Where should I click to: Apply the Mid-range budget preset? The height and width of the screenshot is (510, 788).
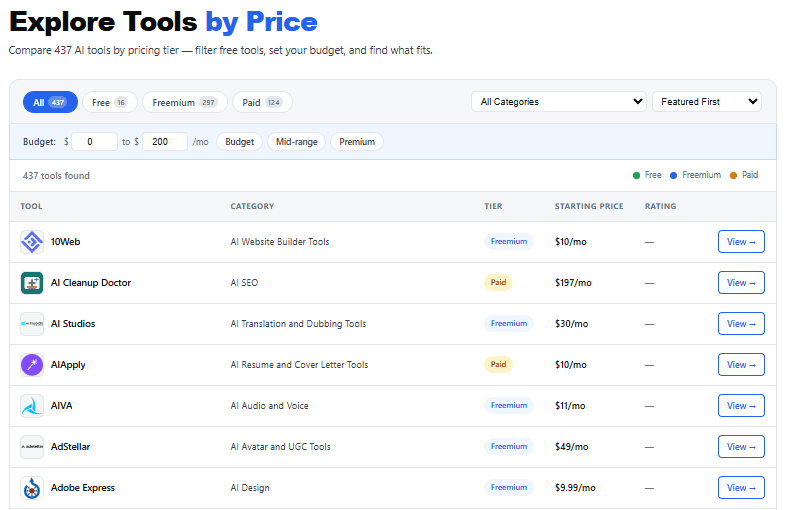(x=297, y=142)
